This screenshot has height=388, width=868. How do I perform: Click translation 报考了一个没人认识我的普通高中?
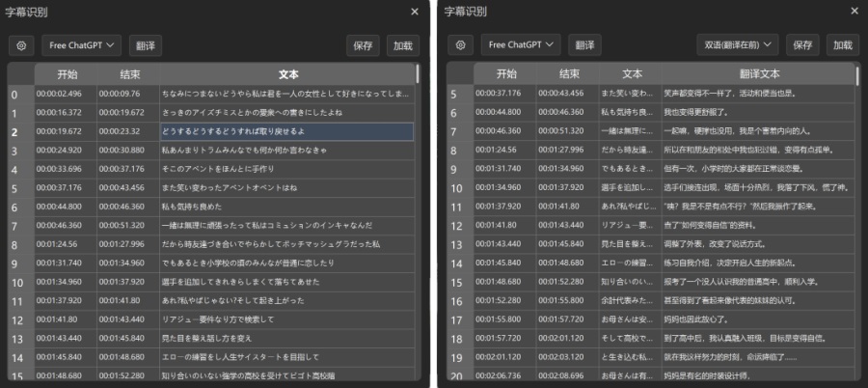pyautogui.click(x=760, y=282)
